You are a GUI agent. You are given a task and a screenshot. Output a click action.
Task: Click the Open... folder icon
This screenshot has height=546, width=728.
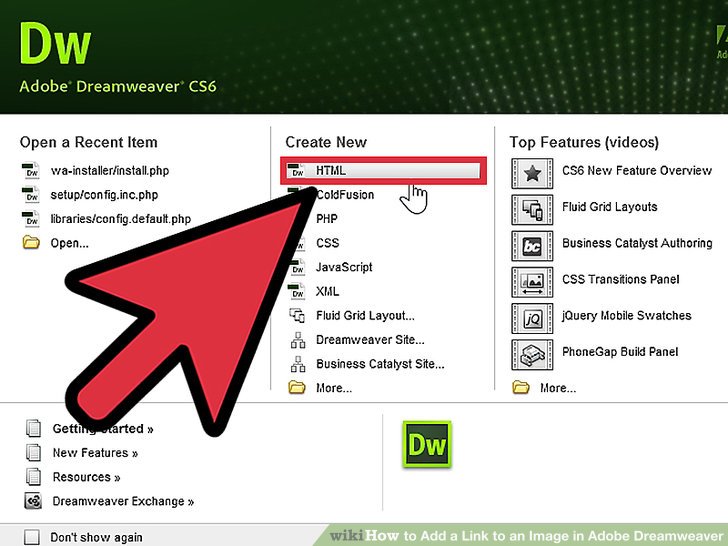click(x=31, y=243)
